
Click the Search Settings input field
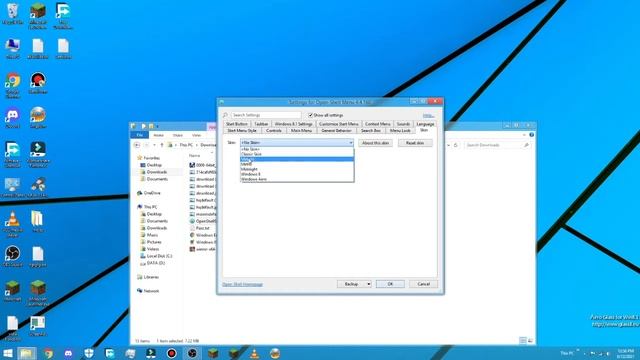click(266, 115)
